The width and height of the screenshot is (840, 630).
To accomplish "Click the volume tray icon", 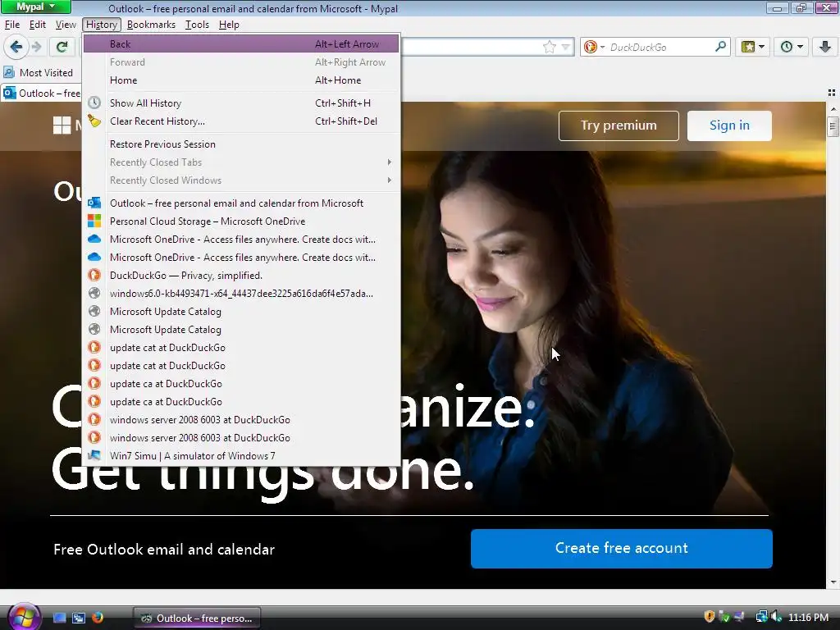I will [776, 617].
